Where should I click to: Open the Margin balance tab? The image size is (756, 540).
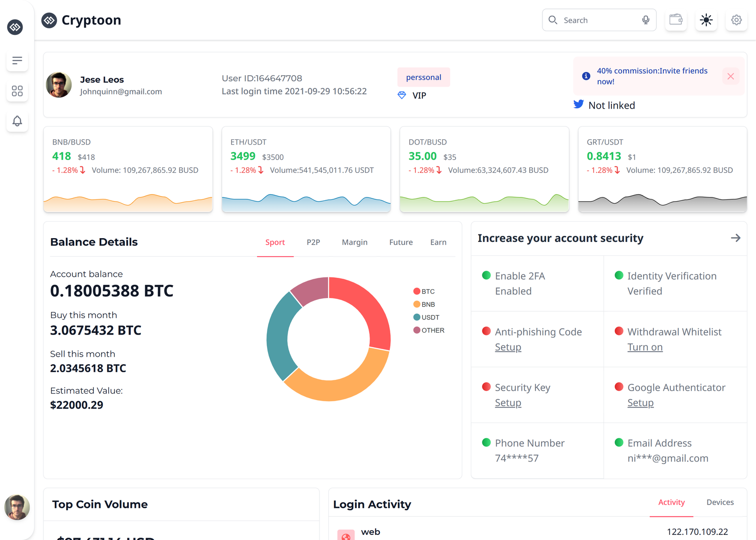coord(354,242)
